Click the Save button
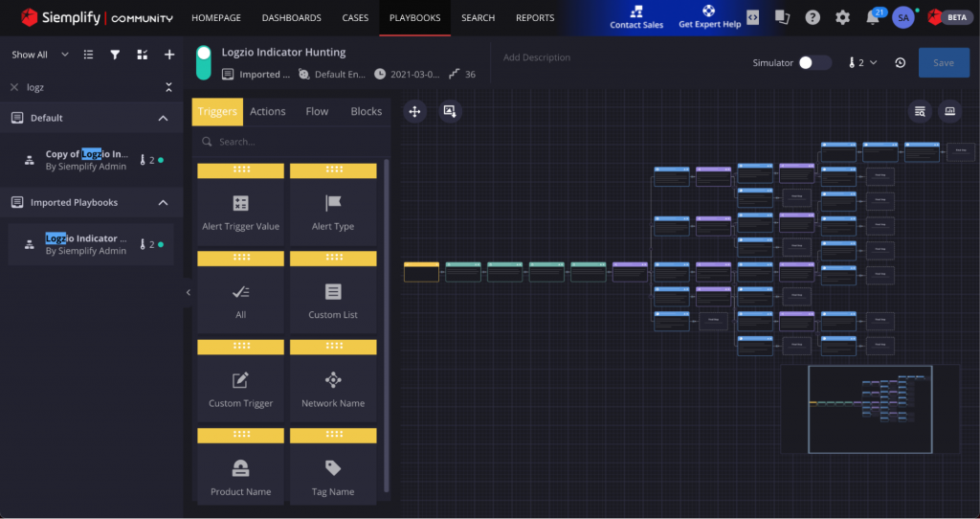The image size is (980, 519). [x=944, y=62]
